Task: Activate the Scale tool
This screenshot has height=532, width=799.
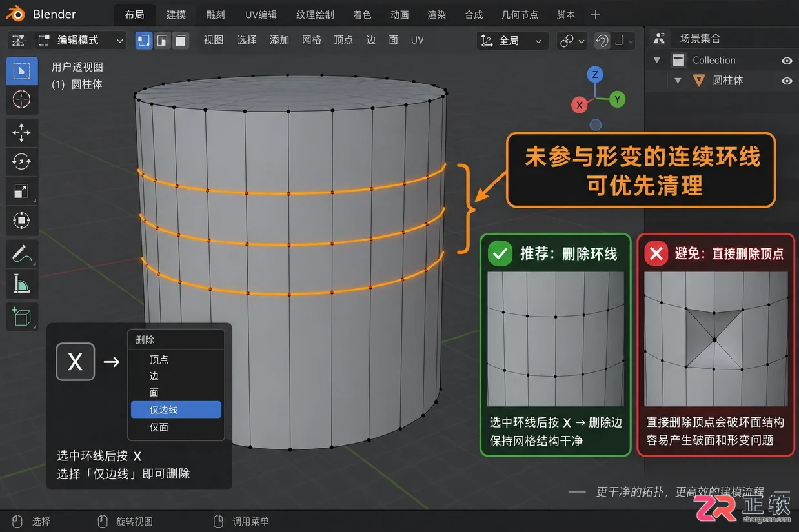Action: point(22,191)
